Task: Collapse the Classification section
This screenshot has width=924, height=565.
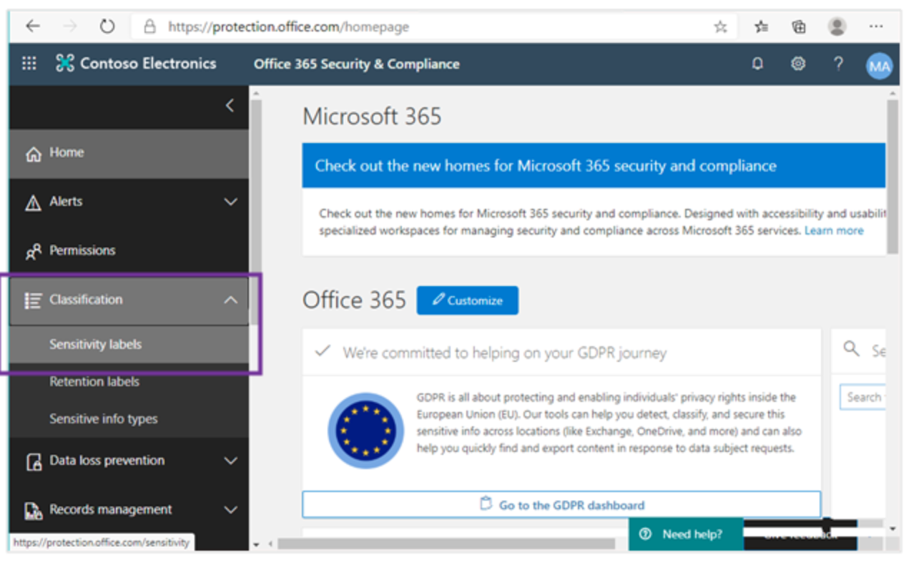Action: click(x=230, y=300)
